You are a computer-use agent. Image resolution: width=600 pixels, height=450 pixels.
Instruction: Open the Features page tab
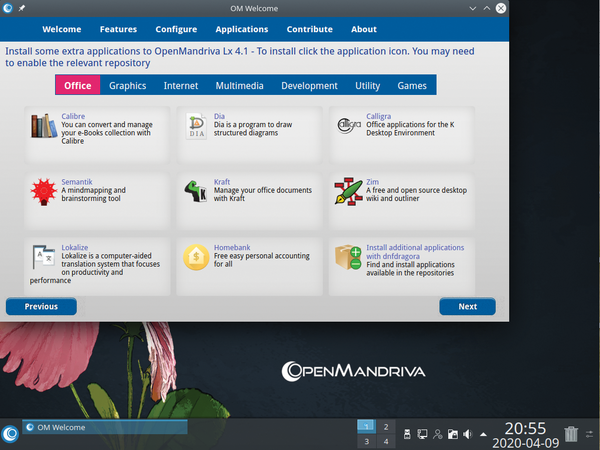118,29
